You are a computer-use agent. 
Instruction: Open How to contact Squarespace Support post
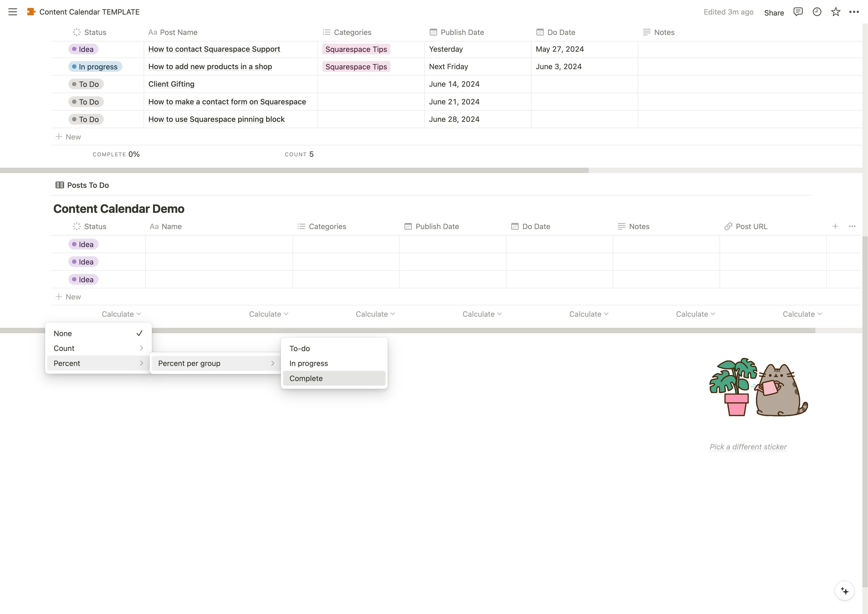coord(214,49)
